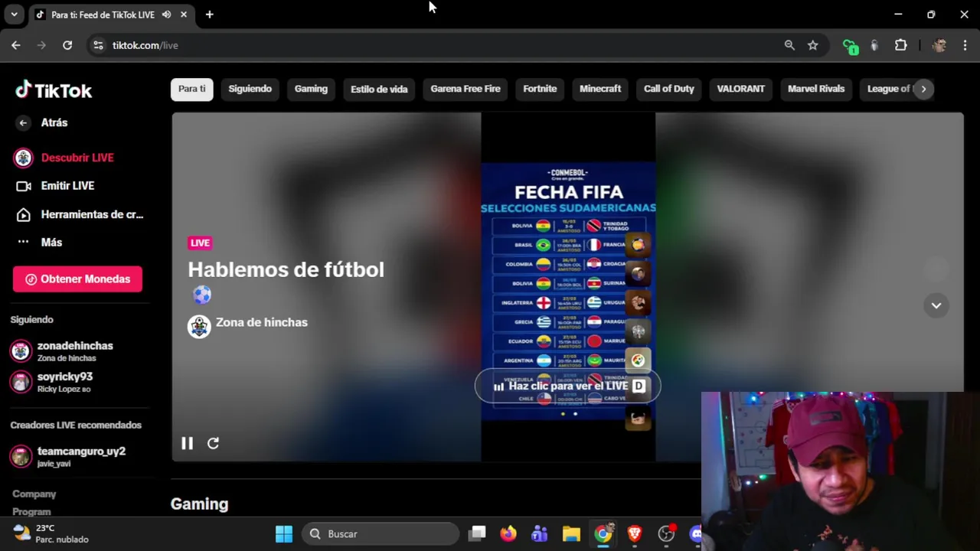The width and height of the screenshot is (980, 551).
Task: Open soyricky93 avatar in Siguiendo list
Action: 21,382
